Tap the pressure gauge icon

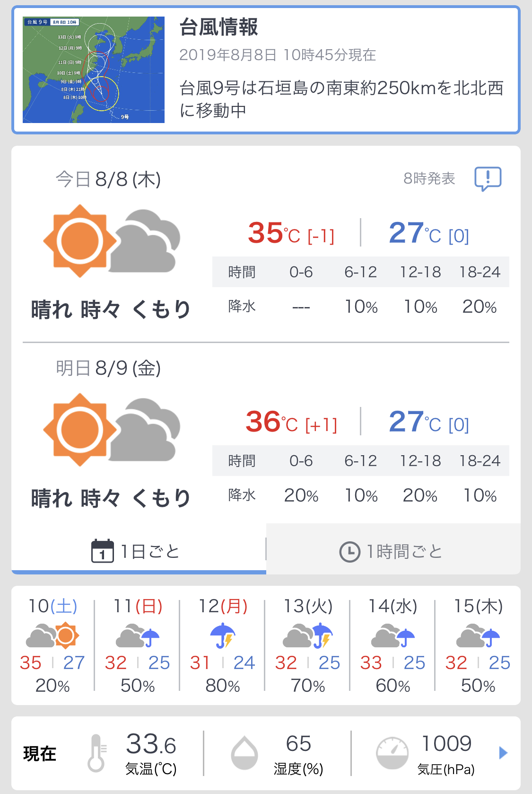392,753
